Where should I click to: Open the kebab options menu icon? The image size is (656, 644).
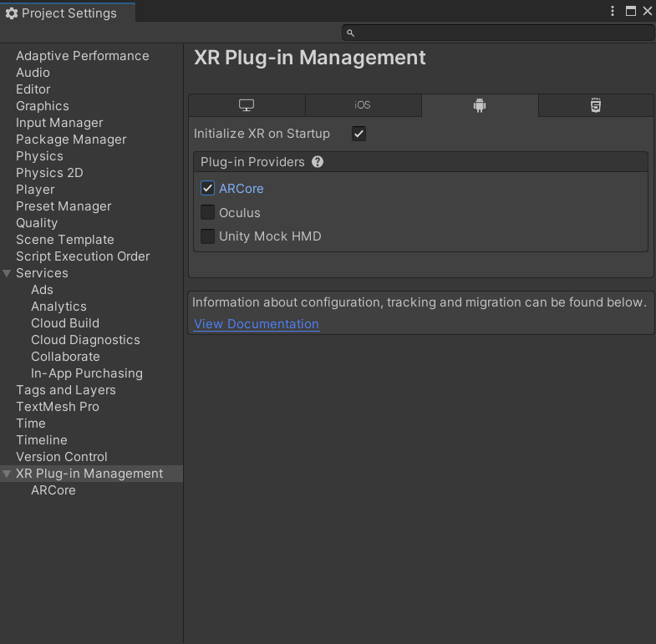(x=613, y=11)
